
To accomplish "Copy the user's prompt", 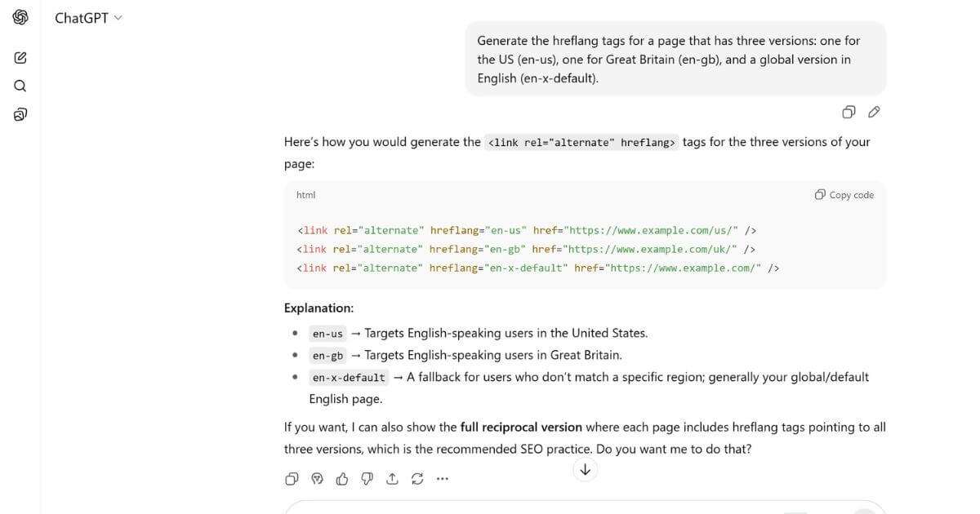I will coord(849,112).
